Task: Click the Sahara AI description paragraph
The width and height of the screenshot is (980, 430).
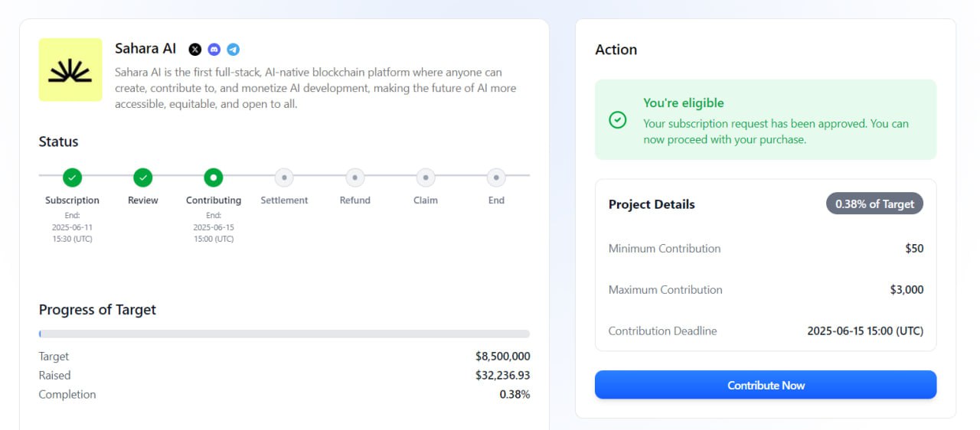Action: pyautogui.click(x=315, y=88)
